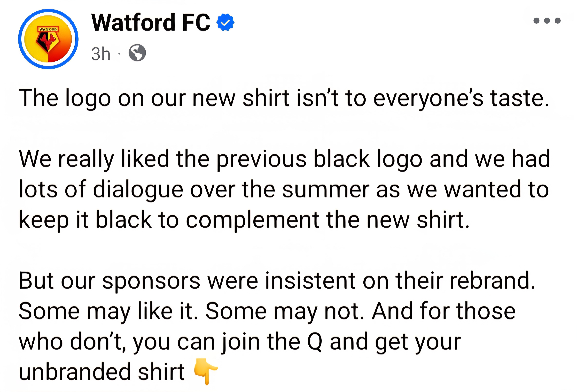577x392 pixels.
Task: Click the globe public audience icon
Action: 137,53
